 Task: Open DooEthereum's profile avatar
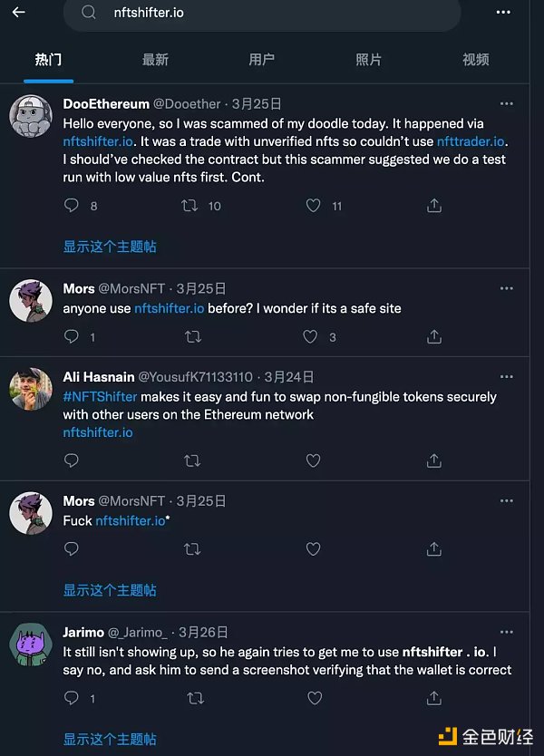[31, 116]
